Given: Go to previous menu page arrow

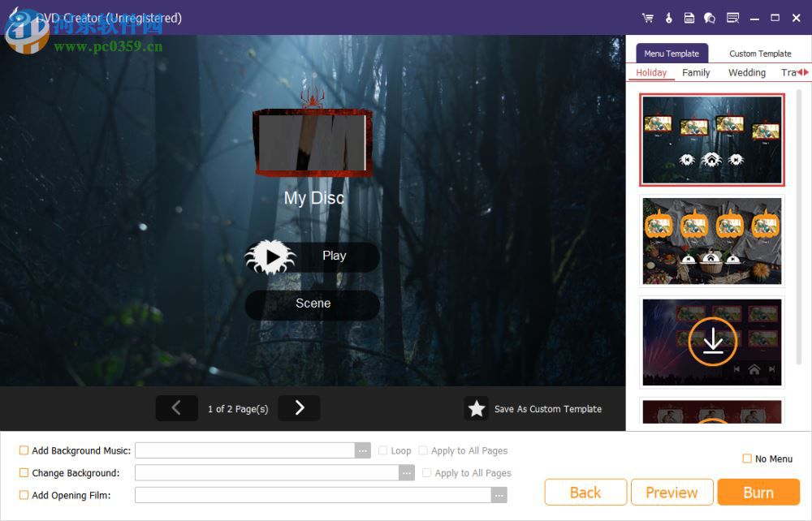Looking at the screenshot, I should tap(176, 408).
